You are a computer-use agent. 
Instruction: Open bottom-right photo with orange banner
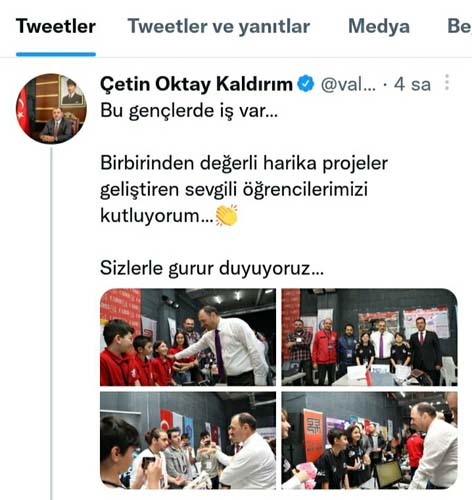(369, 440)
